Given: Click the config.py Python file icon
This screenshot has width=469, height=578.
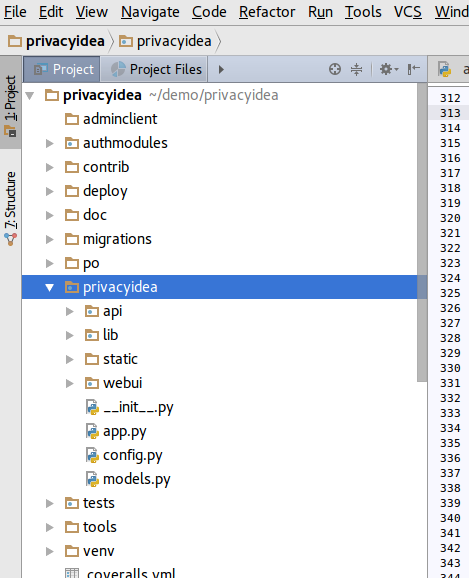Looking at the screenshot, I should point(92,455).
